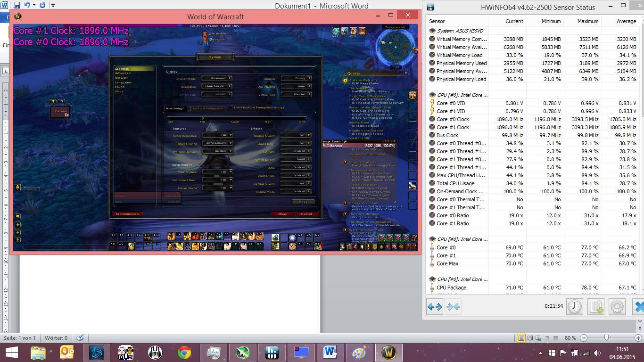Click Word's proofing check icon in status bar
The width and height of the screenshot is (644, 362).
tap(80, 337)
